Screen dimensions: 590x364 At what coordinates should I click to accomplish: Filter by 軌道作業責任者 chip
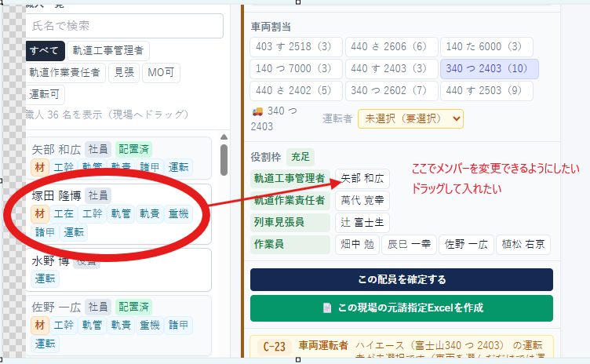pos(64,72)
